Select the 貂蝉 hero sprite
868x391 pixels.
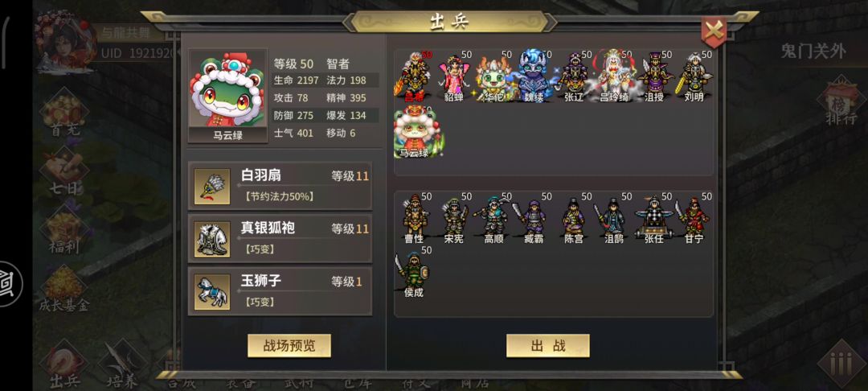coord(453,76)
